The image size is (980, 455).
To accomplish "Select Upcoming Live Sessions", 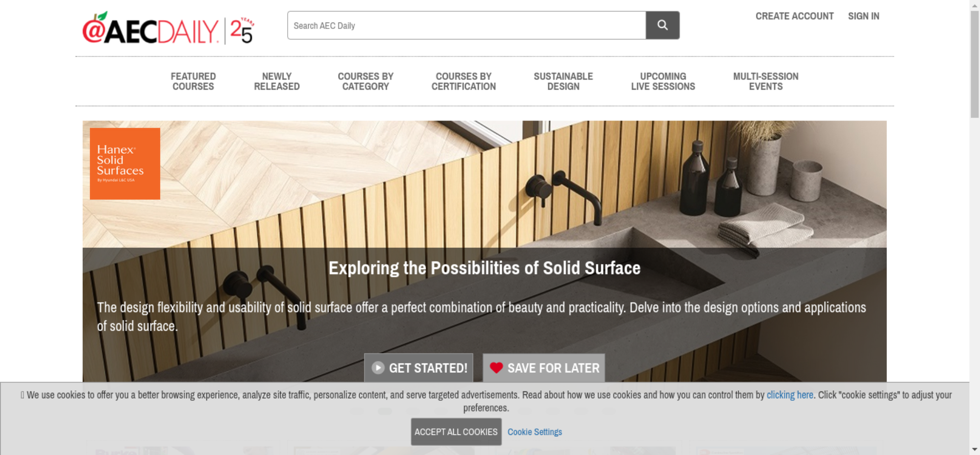I will (x=663, y=81).
